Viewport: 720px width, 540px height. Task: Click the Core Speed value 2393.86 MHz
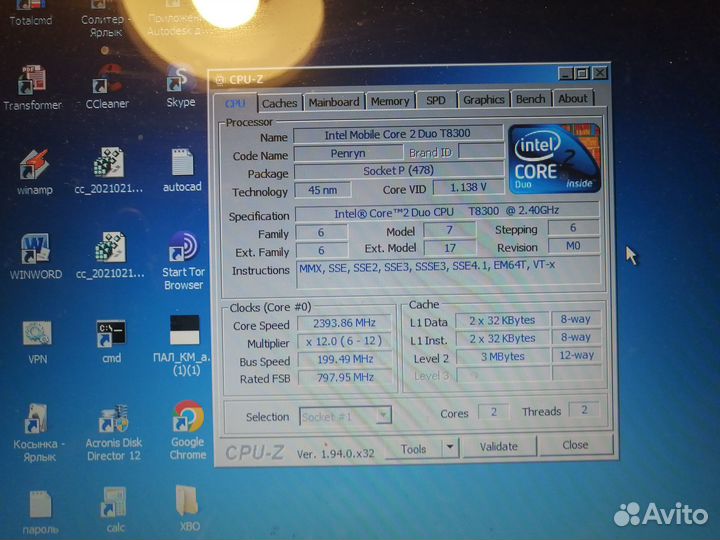pos(344,323)
